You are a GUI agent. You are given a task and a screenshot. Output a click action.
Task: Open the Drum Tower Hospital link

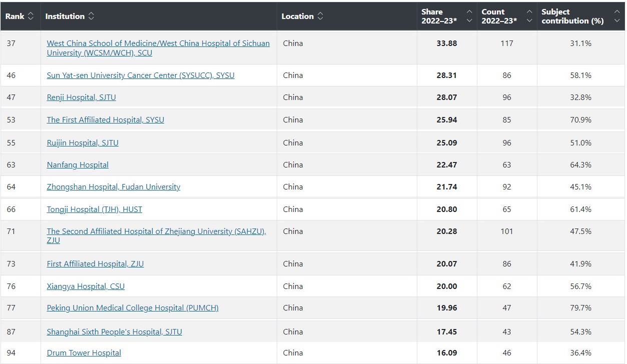point(84,353)
